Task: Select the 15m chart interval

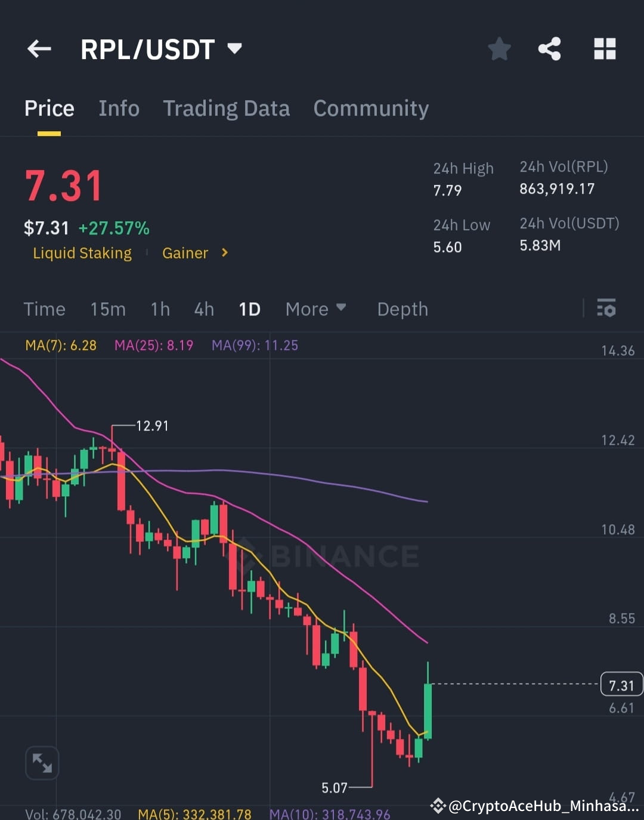Action: tap(108, 309)
